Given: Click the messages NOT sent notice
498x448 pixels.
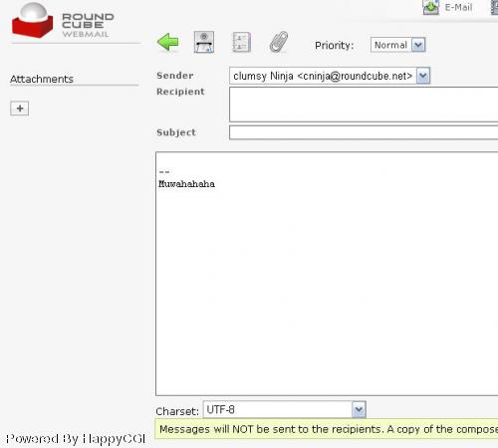Looking at the screenshot, I should coord(327,429).
